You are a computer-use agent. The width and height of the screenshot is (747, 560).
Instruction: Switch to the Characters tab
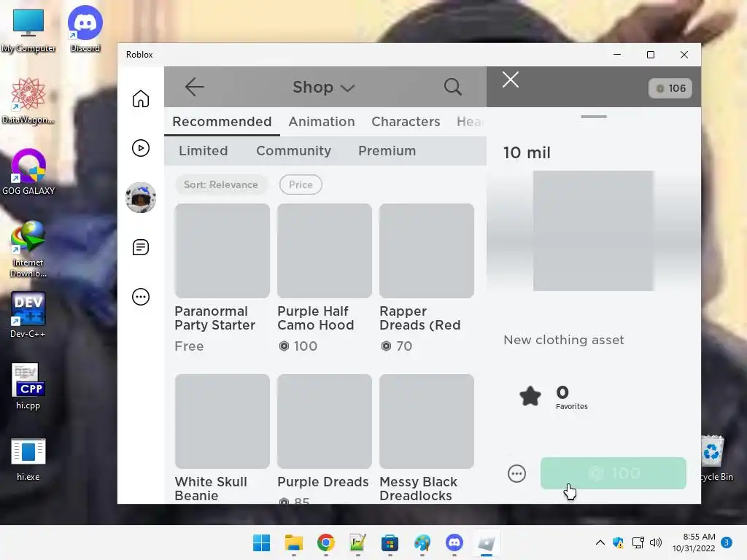tap(406, 122)
